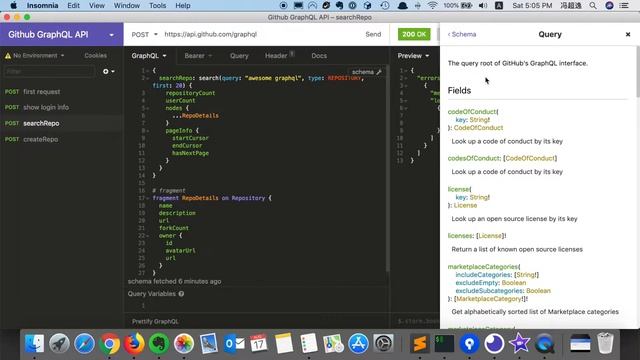Open System Preferences from the dock

pyautogui.click(x=383, y=343)
